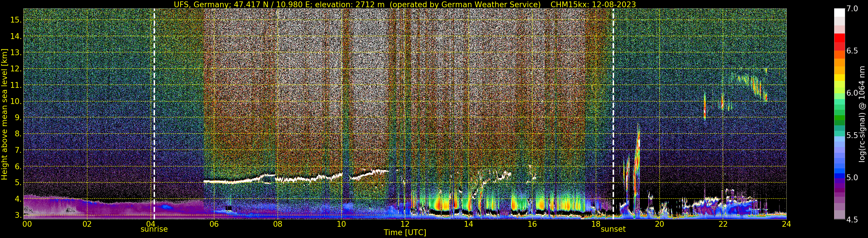Click the 10 tick on the time axis
Screen dimensions: 868x238
point(341,224)
